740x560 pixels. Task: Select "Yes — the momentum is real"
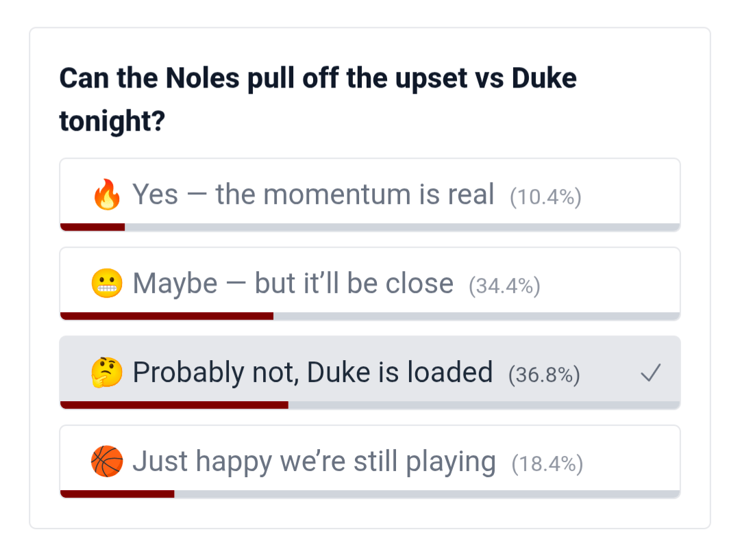(313, 195)
